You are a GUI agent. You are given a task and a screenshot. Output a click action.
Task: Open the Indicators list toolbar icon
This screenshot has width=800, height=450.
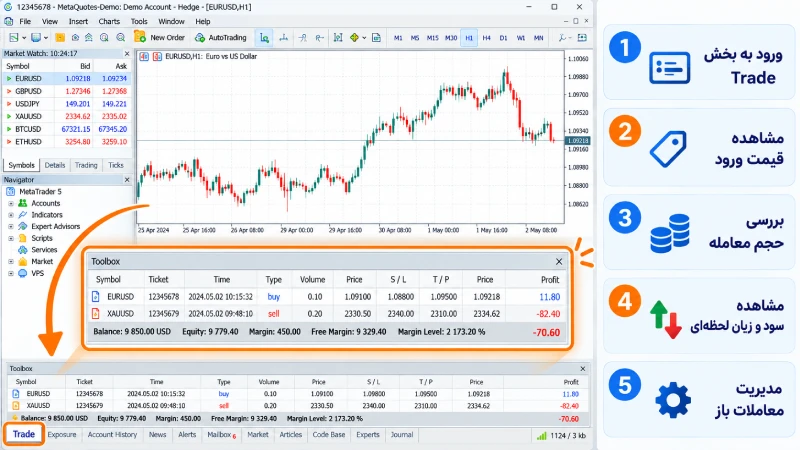(x=354, y=38)
